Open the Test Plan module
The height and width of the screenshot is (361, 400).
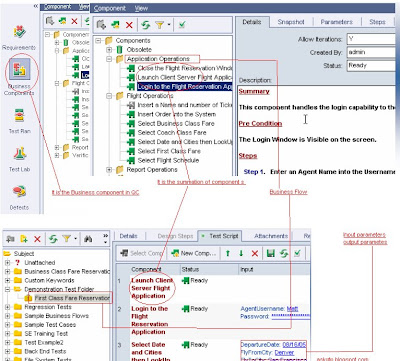[x=20, y=121]
